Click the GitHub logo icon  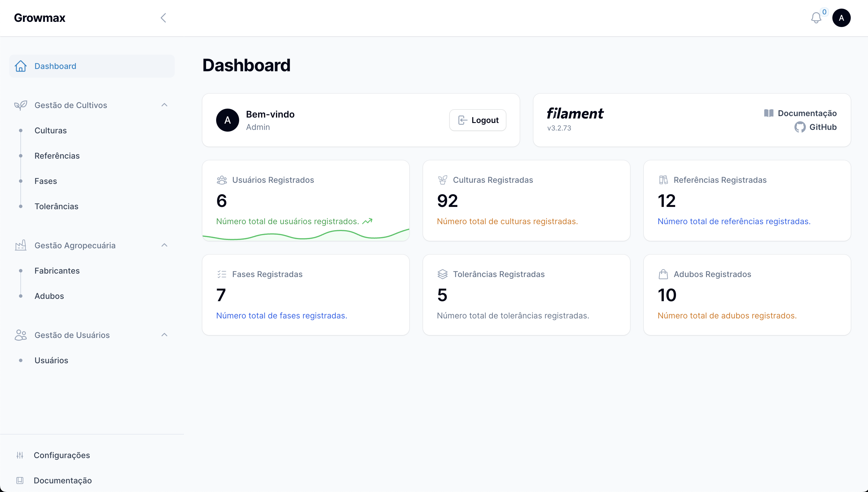tap(800, 127)
